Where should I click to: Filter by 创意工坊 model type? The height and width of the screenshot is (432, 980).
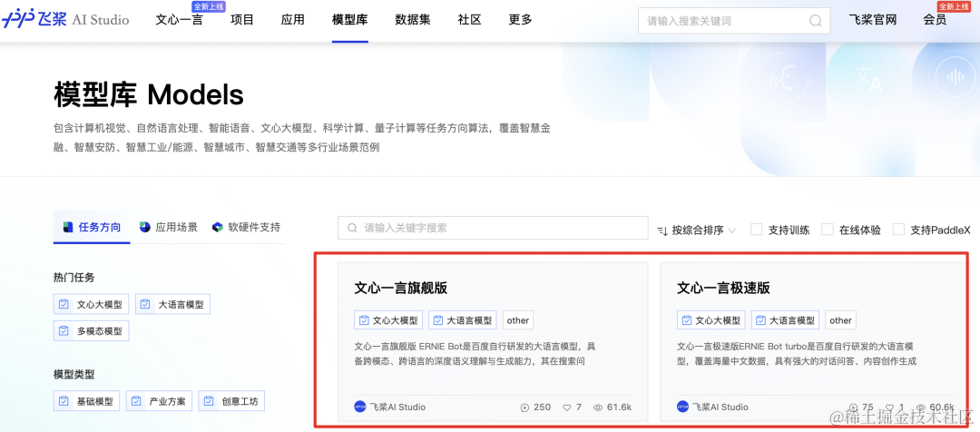click(x=232, y=401)
